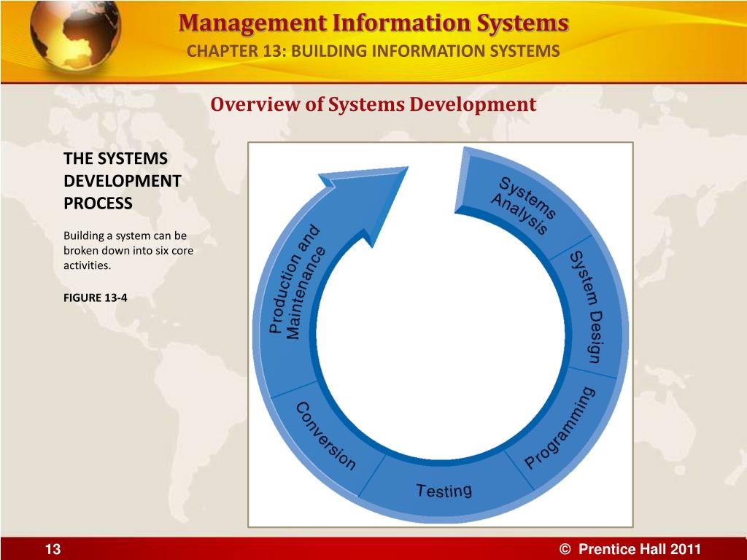747x560 pixels.
Task: Click slide number 13 in the footer
Action: [x=53, y=549]
